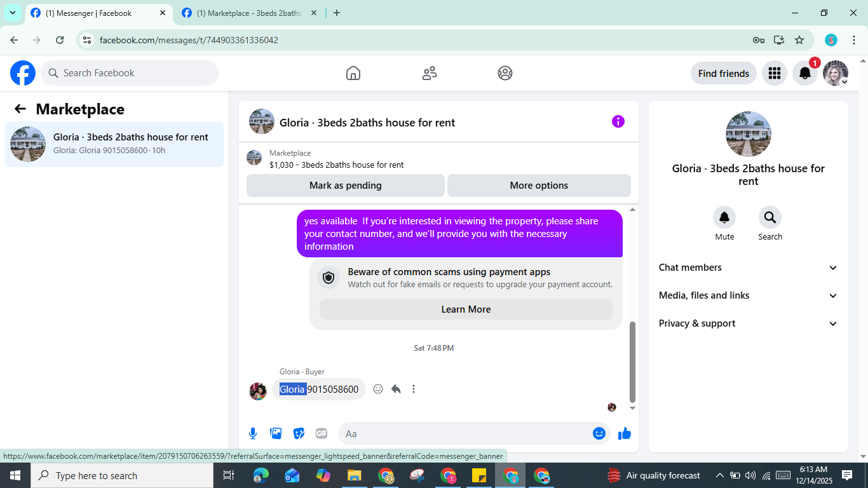Click Gloria's avatar beside the message
Screen dimensions: 868x488
coord(258,391)
